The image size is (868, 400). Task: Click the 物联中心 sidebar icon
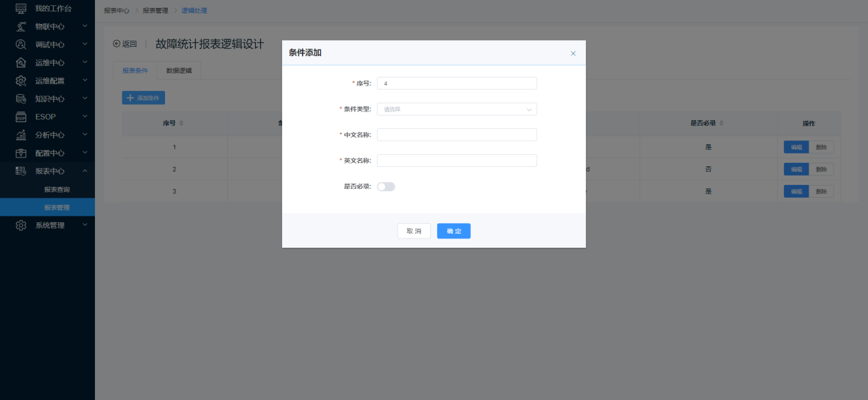tap(21, 27)
